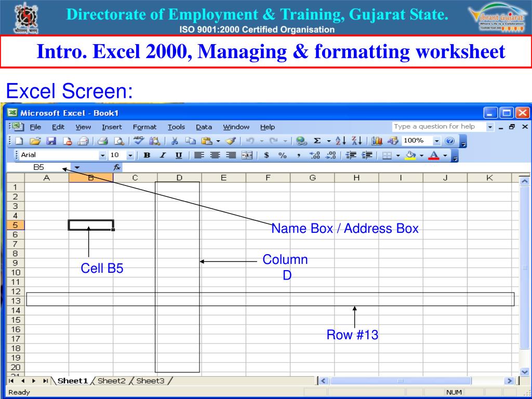
Task: Change the font color to red
Action: pos(434,155)
